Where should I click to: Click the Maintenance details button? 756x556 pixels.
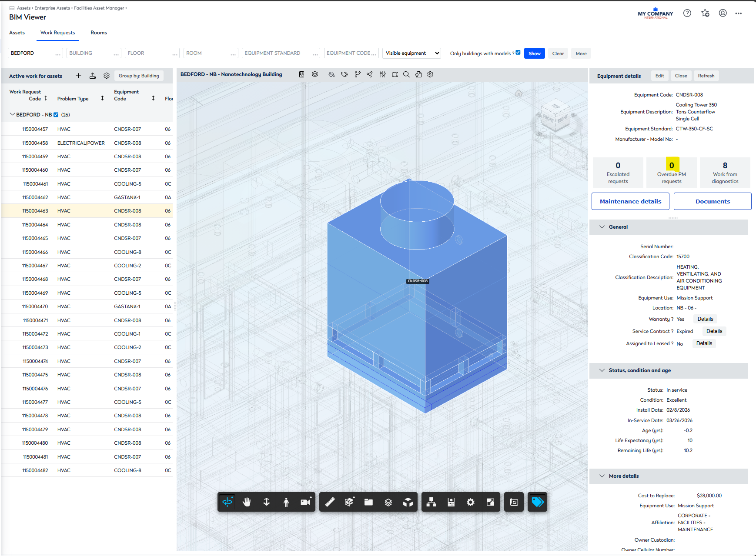pos(630,201)
